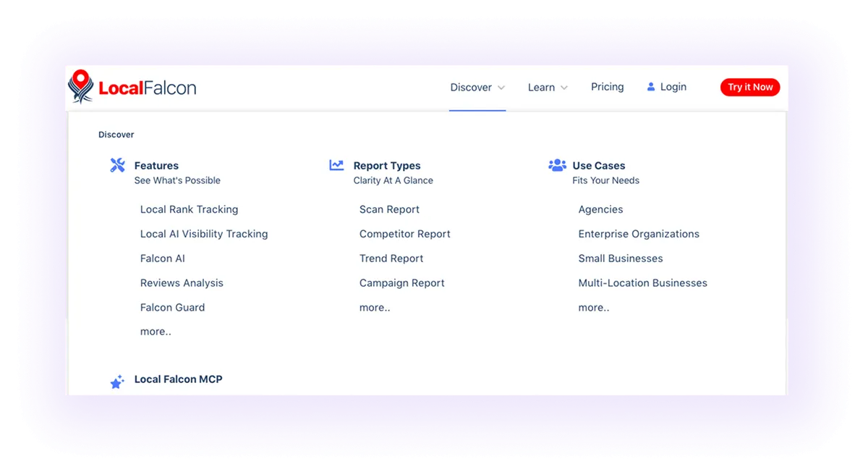Open the Agencies use case
This screenshot has width=868, height=475.
(x=600, y=209)
